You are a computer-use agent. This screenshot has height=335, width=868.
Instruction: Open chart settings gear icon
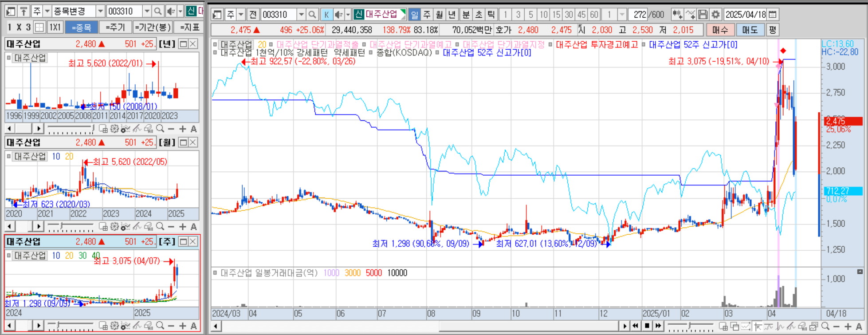click(x=715, y=15)
